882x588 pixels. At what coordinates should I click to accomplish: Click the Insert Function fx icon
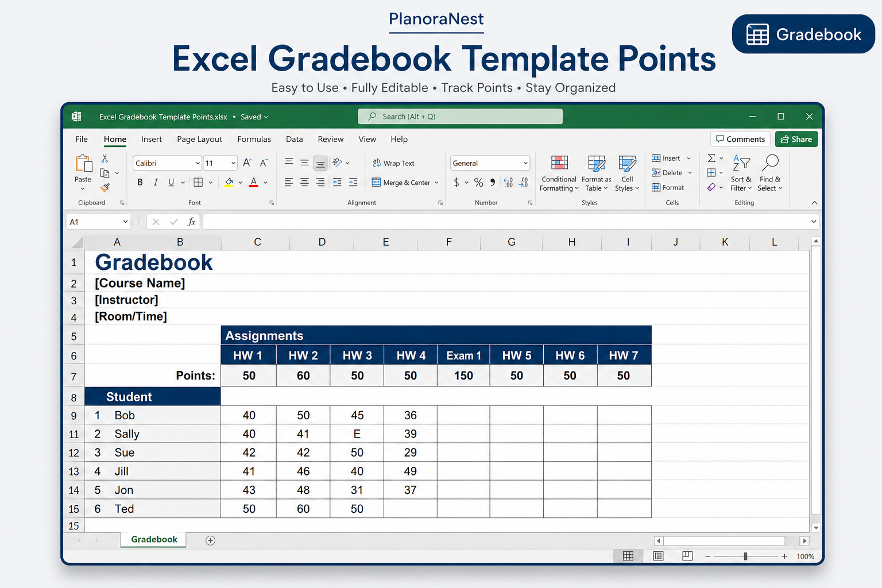point(192,222)
